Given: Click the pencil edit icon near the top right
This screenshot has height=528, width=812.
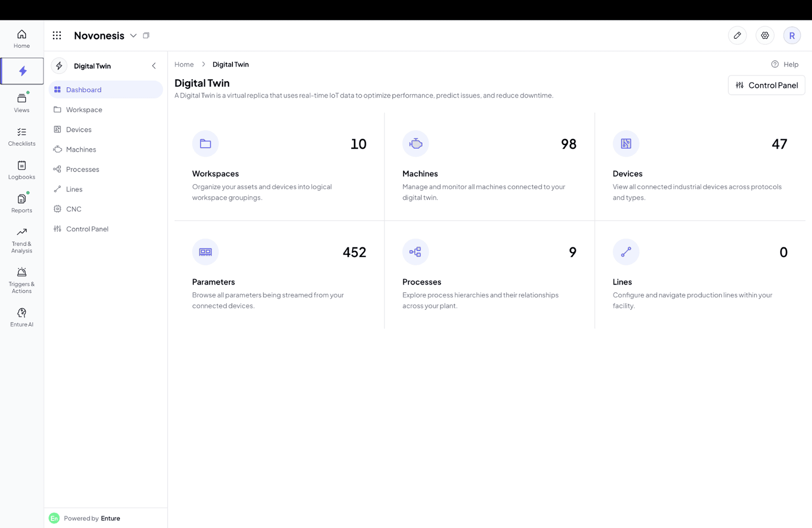Looking at the screenshot, I should [x=737, y=36].
